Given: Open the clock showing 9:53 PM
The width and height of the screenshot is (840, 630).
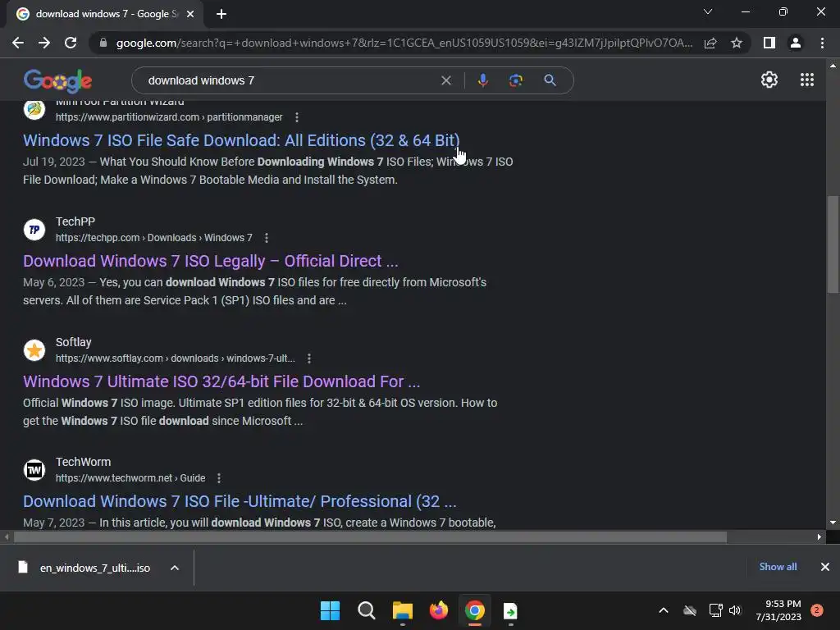Looking at the screenshot, I should (x=778, y=610).
